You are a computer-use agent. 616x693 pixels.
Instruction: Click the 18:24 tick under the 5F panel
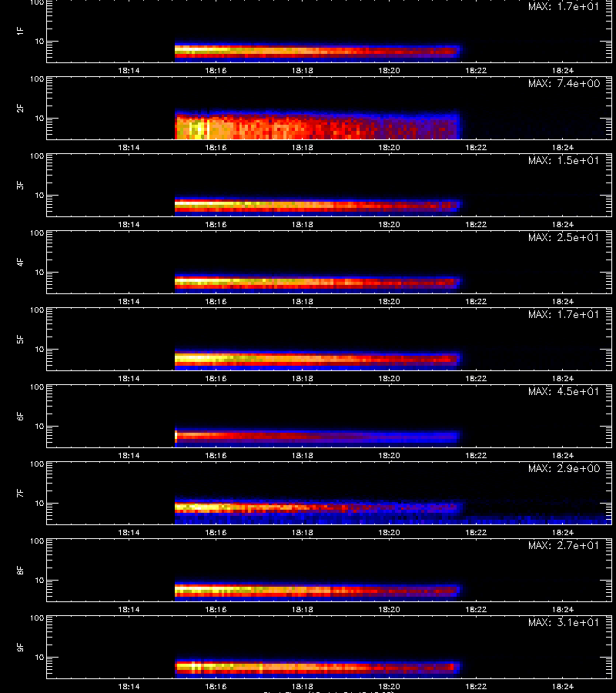[563, 378]
